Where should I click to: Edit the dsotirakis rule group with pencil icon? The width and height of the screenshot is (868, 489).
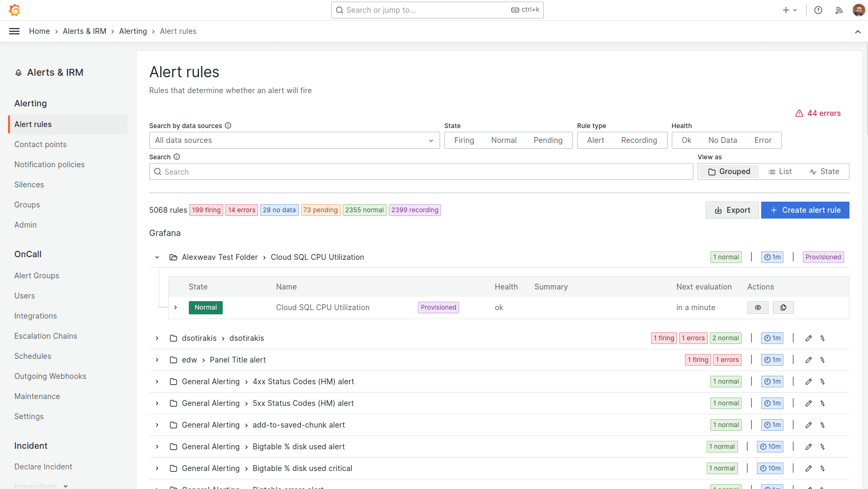[x=809, y=338]
